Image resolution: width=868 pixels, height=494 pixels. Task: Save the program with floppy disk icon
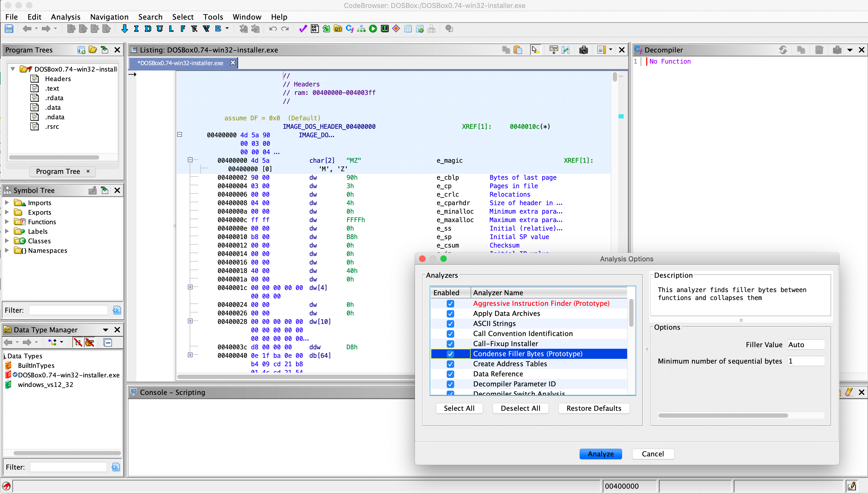coord(9,29)
